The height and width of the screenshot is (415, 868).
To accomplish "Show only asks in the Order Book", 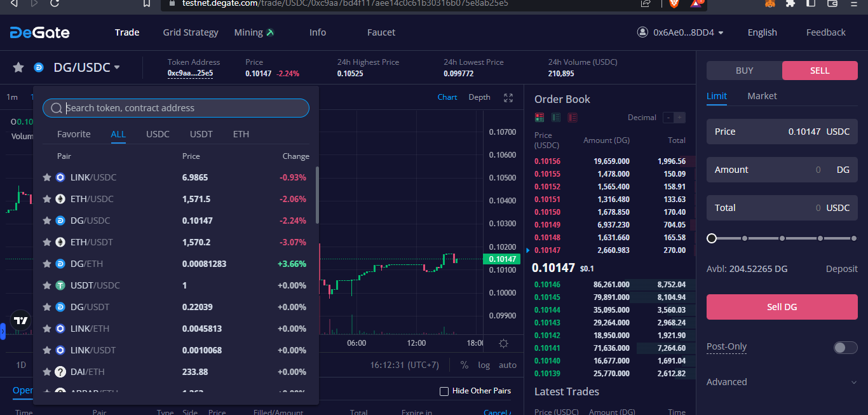I will 573,118.
